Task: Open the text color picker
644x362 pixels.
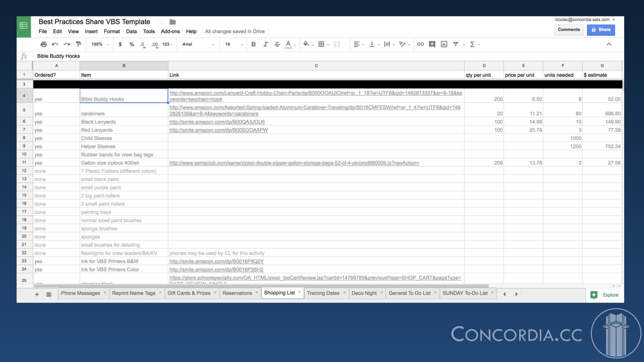Action: pyautogui.click(x=288, y=44)
